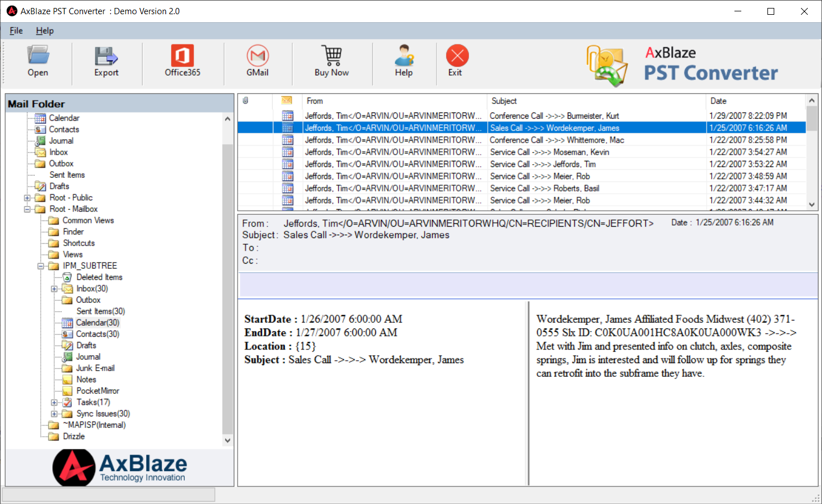Open the Views folder
This screenshot has height=504, width=822.
click(73, 255)
